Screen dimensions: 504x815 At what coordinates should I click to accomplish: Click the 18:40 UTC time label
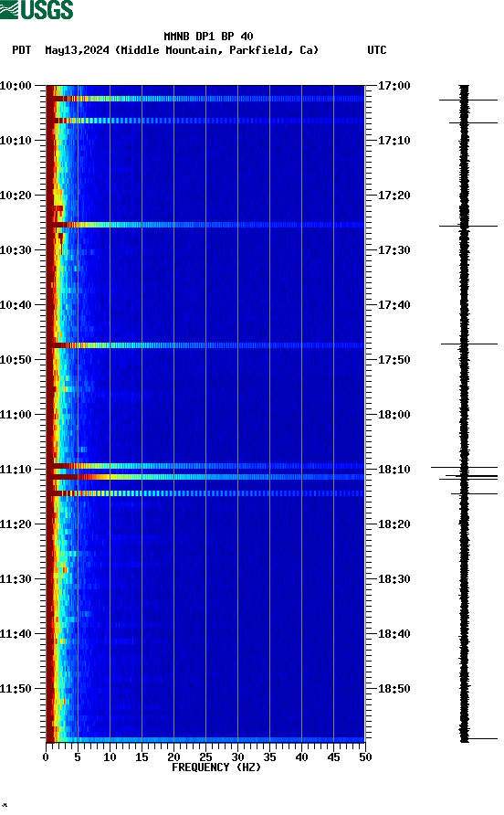pos(394,634)
